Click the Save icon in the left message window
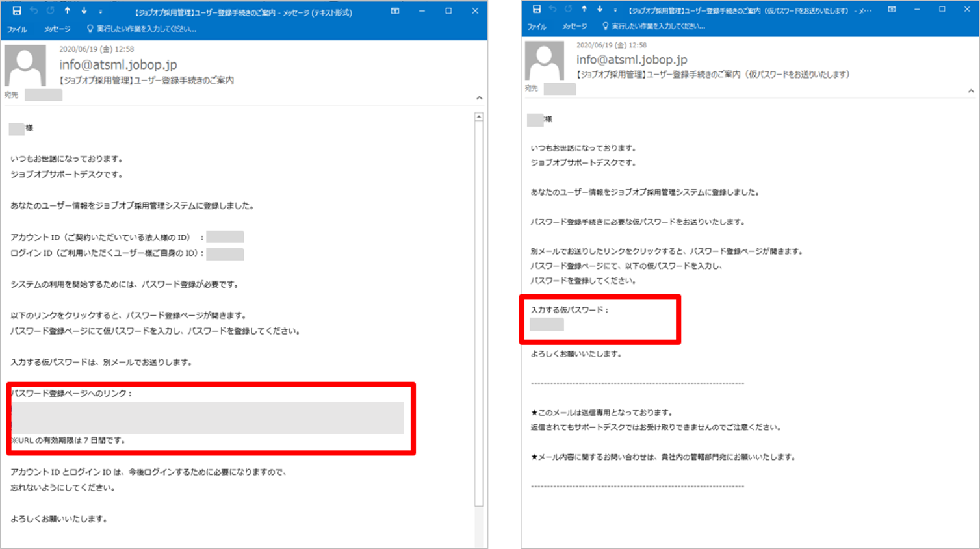 click(x=17, y=11)
